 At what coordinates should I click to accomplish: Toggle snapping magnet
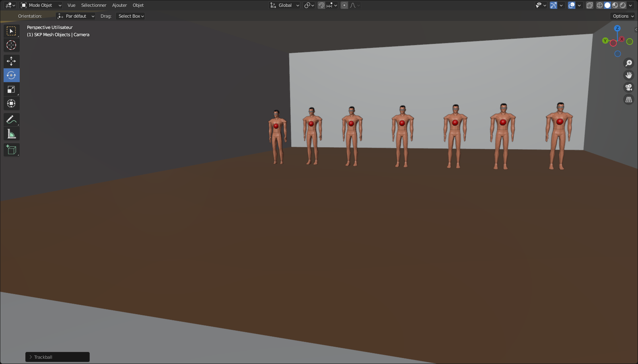pyautogui.click(x=321, y=5)
